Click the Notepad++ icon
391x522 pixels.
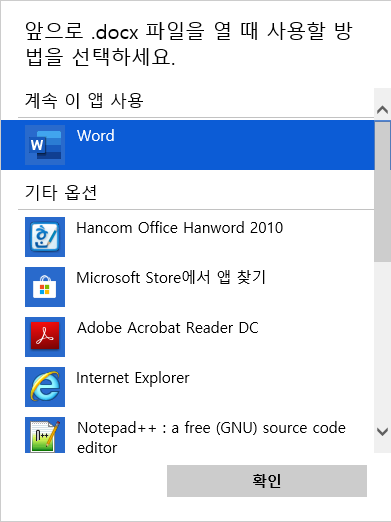[x=45, y=435]
